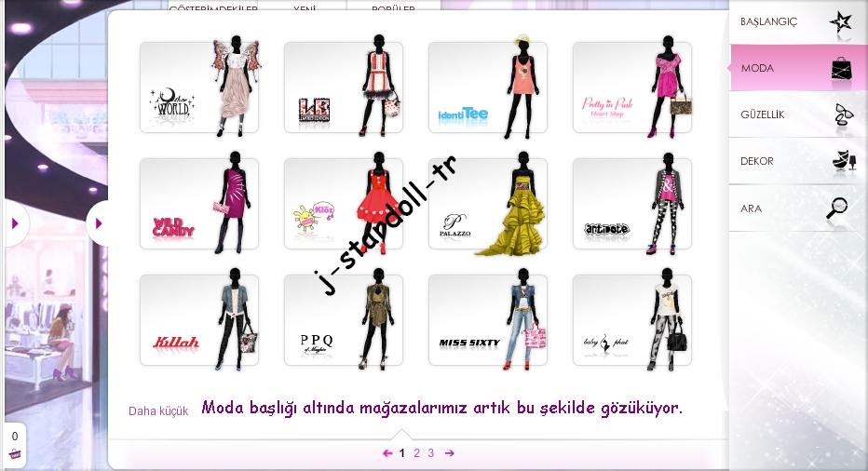This screenshot has height=471, width=868.
Task: Jump to page 2 of stores
Action: [x=417, y=452]
